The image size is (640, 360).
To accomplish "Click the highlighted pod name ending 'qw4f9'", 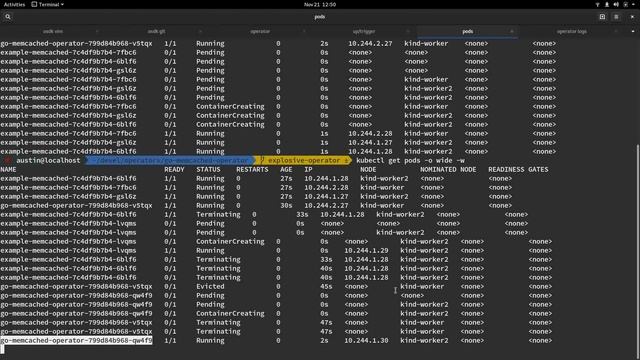I will pyautogui.click(x=76, y=340).
